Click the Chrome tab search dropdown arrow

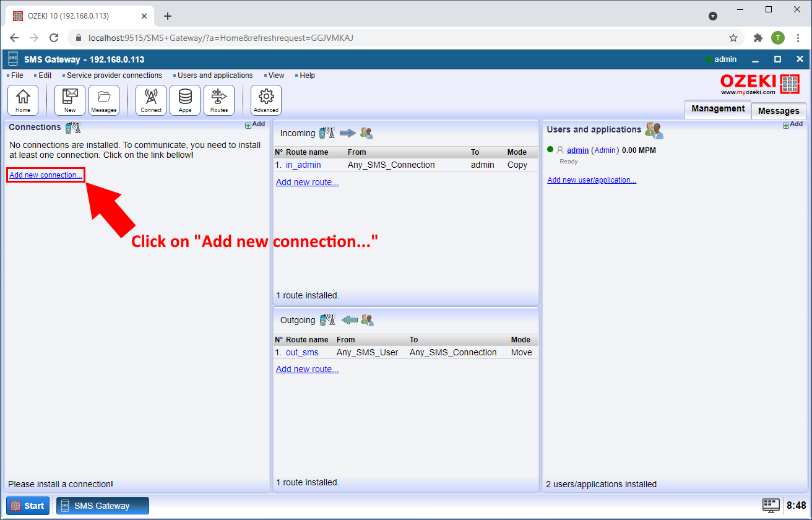713,16
